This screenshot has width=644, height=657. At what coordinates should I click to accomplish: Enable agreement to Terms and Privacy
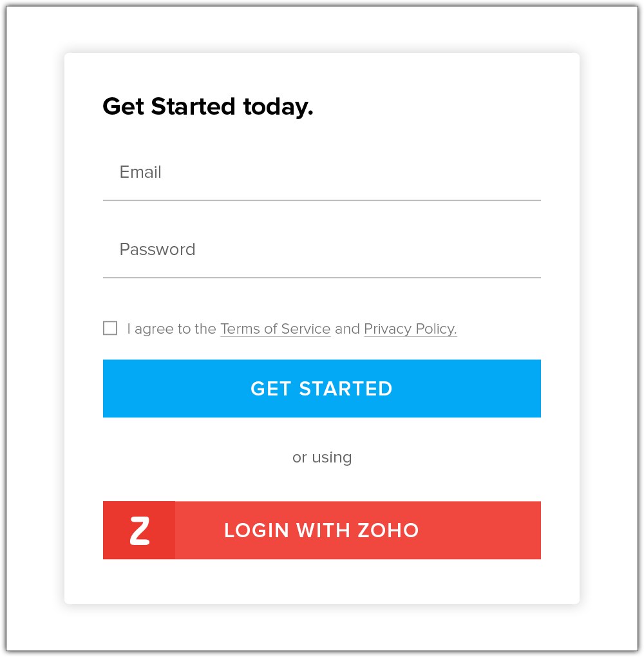click(x=110, y=328)
